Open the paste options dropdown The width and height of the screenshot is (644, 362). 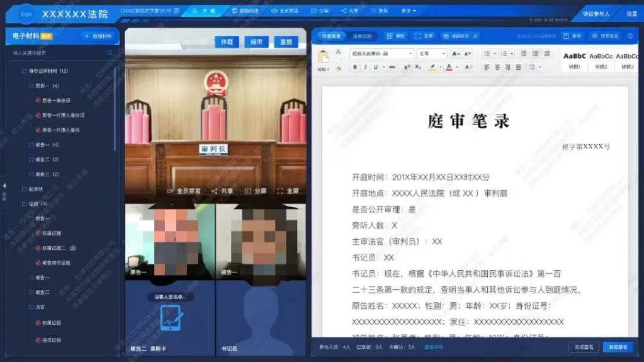[324, 69]
